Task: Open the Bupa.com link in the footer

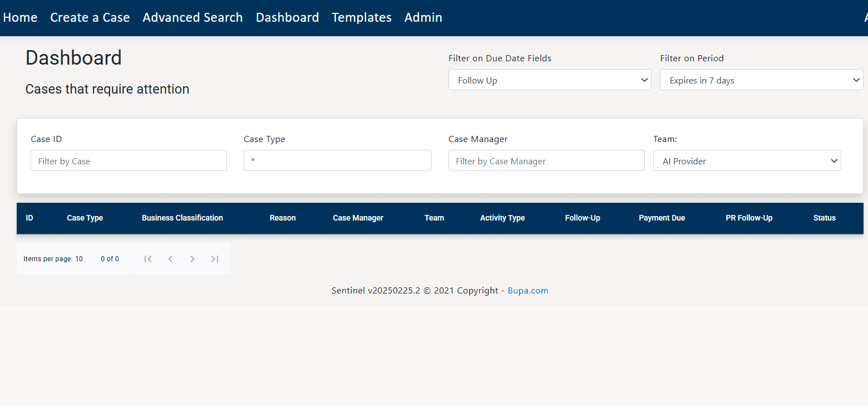Action: 527,290
